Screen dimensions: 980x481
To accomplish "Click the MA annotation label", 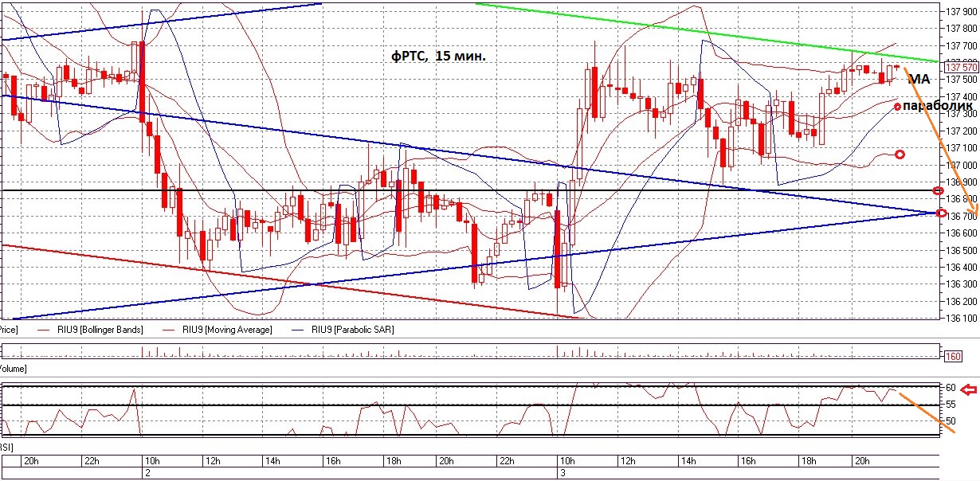I will pyautogui.click(x=919, y=79).
